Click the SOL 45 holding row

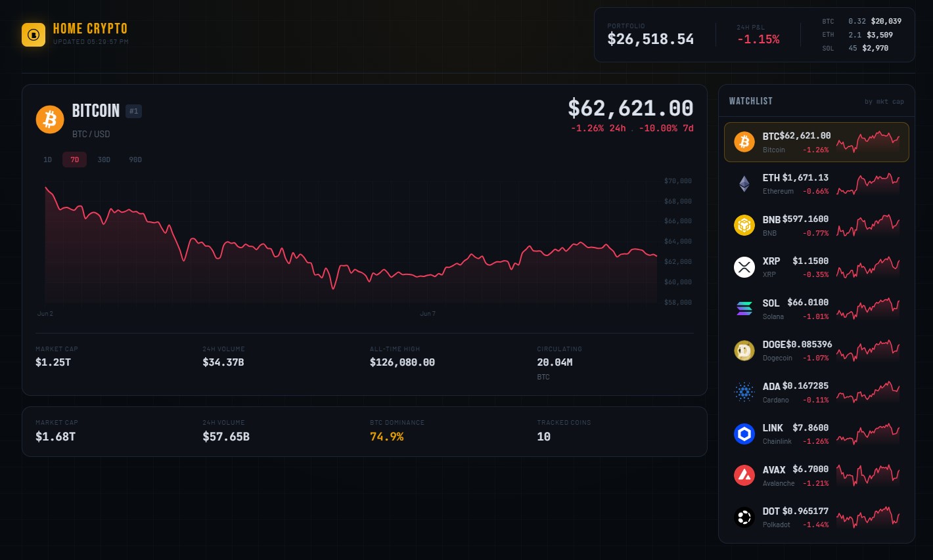pyautogui.click(x=861, y=48)
